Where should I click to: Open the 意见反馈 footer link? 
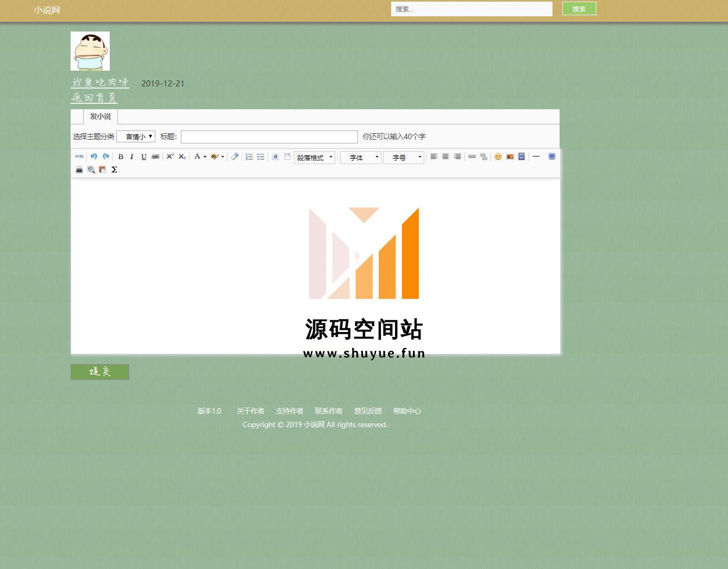pyautogui.click(x=368, y=411)
